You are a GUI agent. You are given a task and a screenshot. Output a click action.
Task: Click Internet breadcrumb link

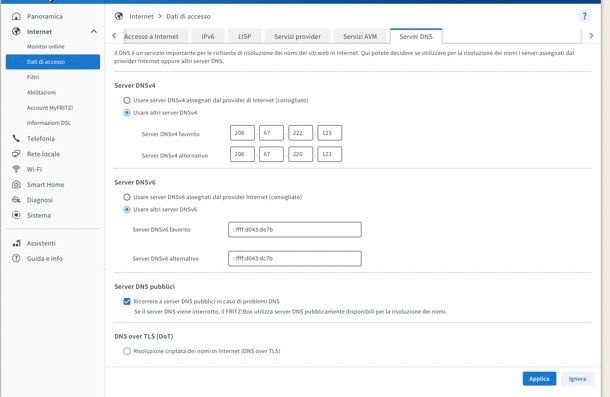tap(141, 16)
